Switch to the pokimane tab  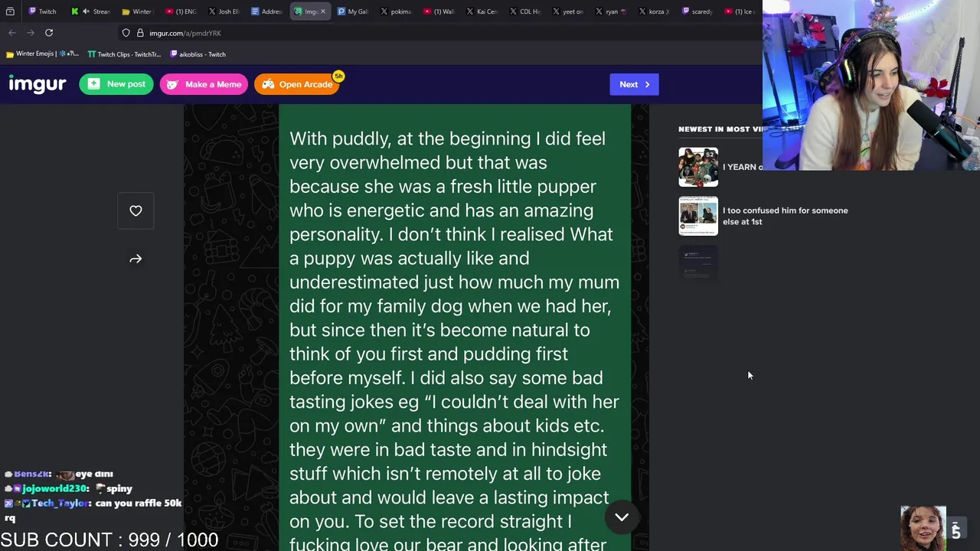pyautogui.click(x=394, y=11)
